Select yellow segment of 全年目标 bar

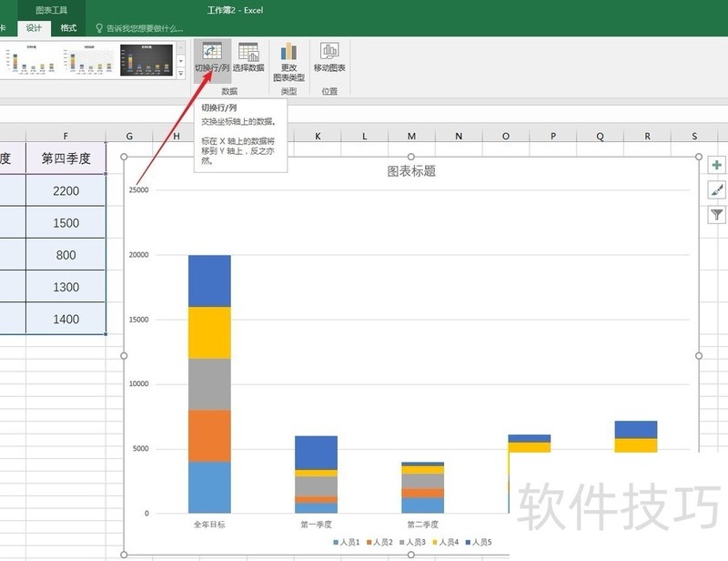(x=209, y=332)
